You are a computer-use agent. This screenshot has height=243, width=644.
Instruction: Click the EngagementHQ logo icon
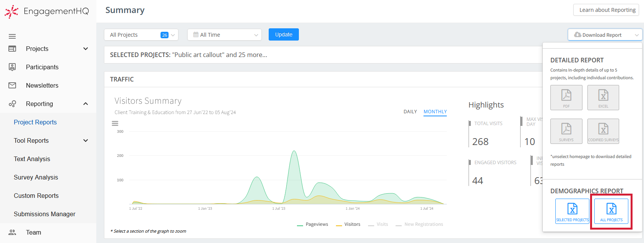point(11,11)
